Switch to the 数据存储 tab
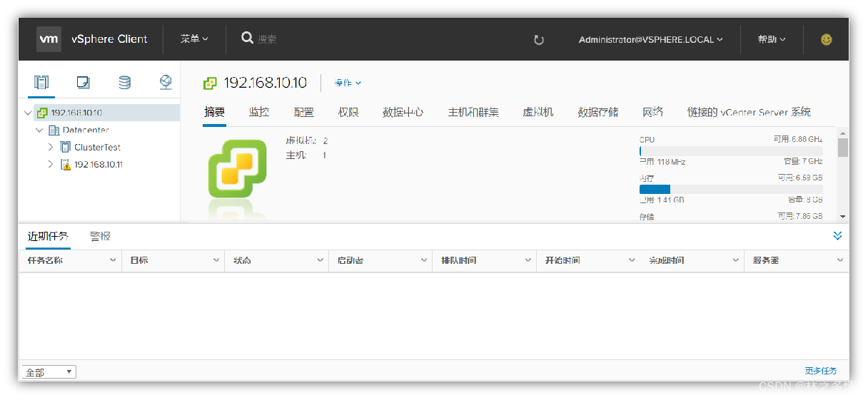This screenshot has width=868, height=400. pos(598,112)
